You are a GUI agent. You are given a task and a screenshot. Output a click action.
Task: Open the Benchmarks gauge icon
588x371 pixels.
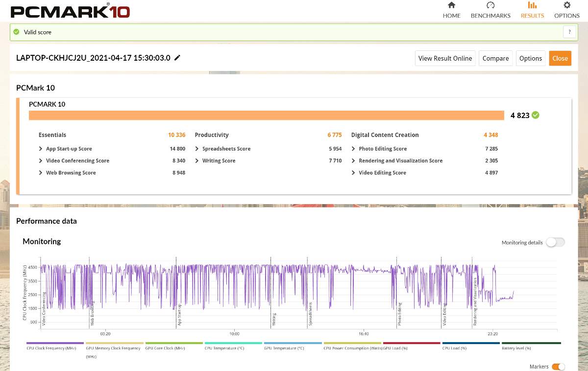click(x=490, y=6)
